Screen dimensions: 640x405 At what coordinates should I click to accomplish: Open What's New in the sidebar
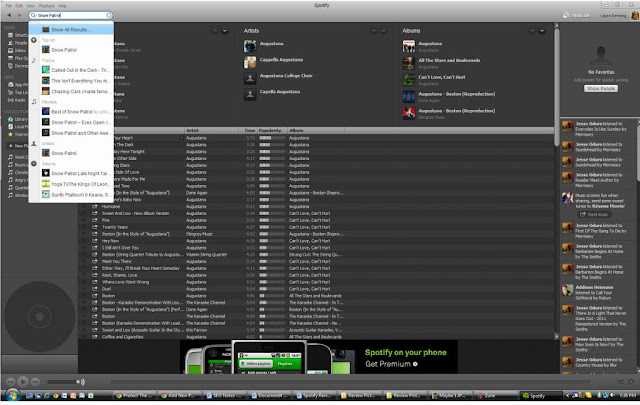point(18,35)
